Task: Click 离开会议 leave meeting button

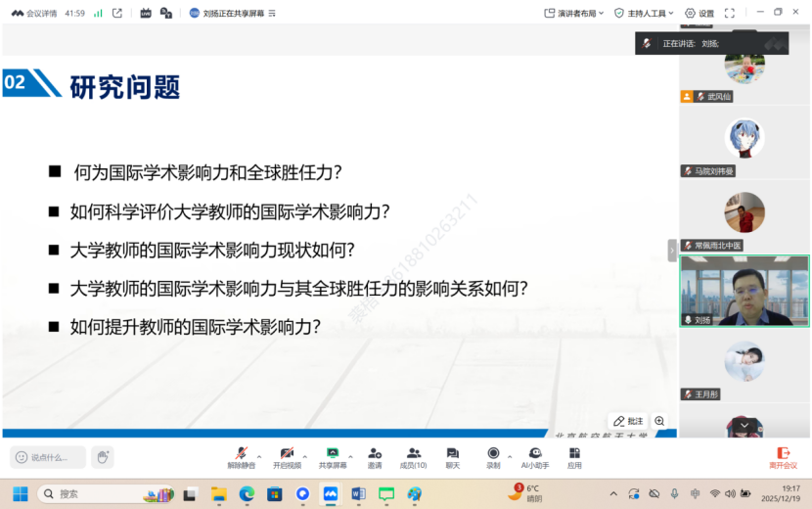Action: (x=783, y=457)
